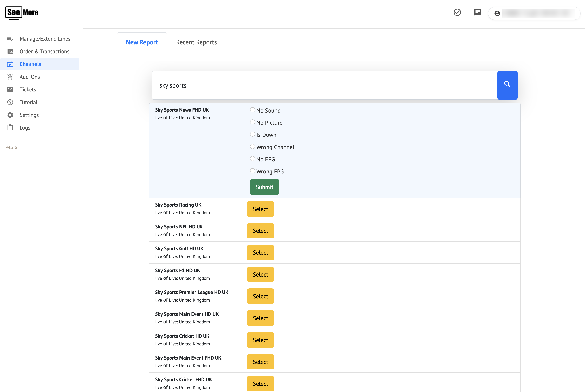Click the Add-Ons shopping cart icon

(10, 77)
